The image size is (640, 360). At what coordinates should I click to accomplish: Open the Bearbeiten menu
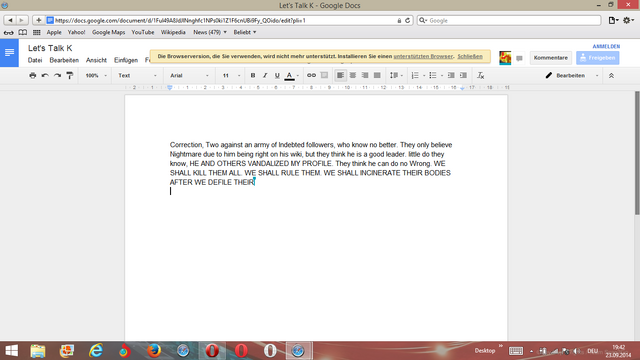pos(64,60)
